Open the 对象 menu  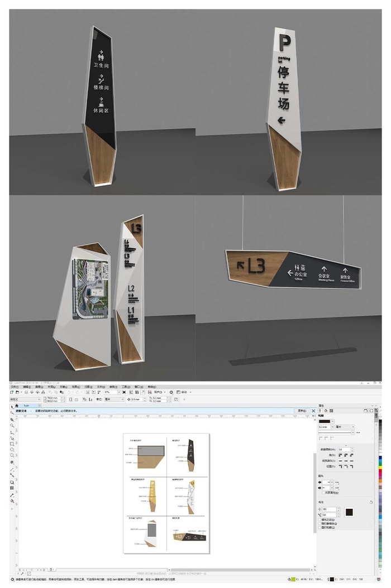(64, 387)
